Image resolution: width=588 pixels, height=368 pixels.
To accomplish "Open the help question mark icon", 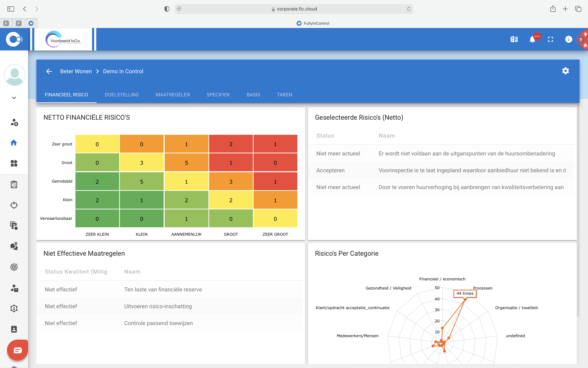I will [x=581, y=40].
